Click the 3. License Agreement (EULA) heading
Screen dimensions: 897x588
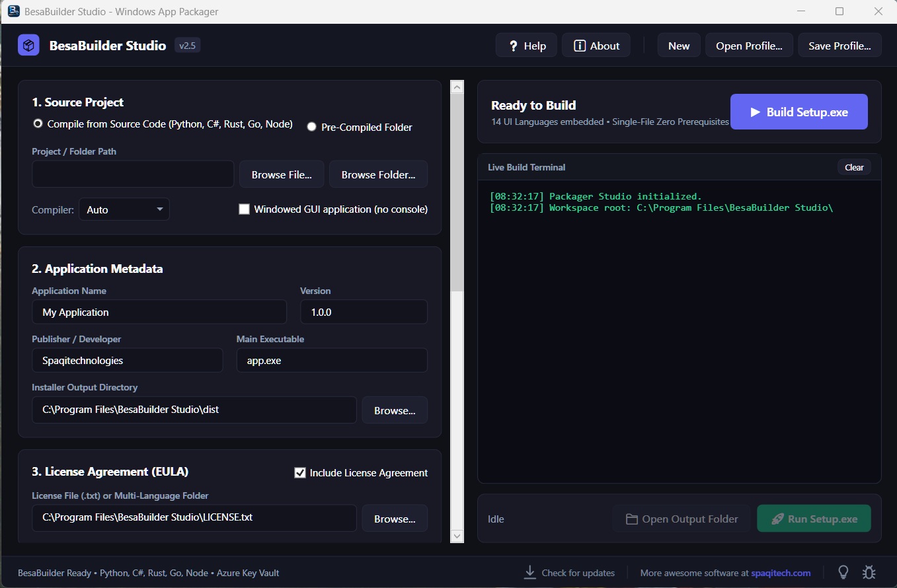110,471
